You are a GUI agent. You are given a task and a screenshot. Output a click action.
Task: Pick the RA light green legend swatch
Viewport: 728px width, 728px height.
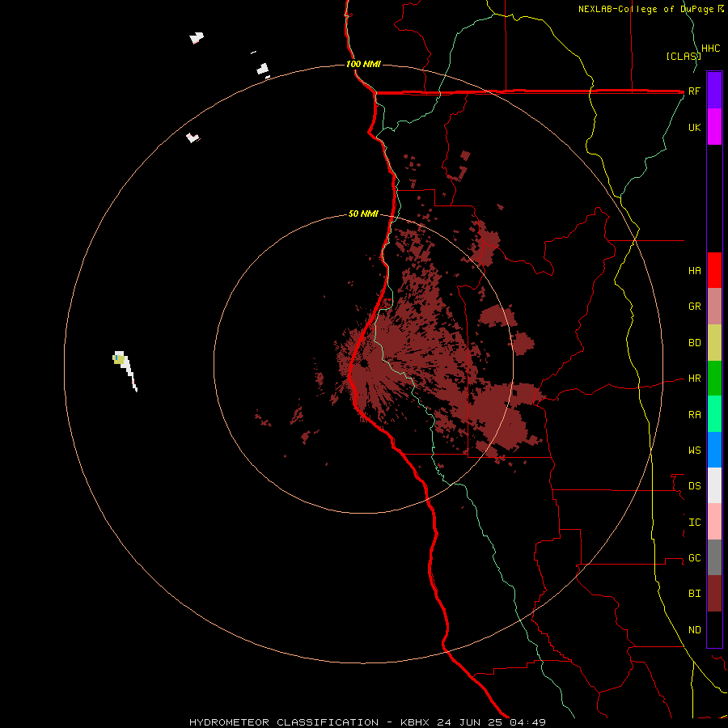click(714, 414)
